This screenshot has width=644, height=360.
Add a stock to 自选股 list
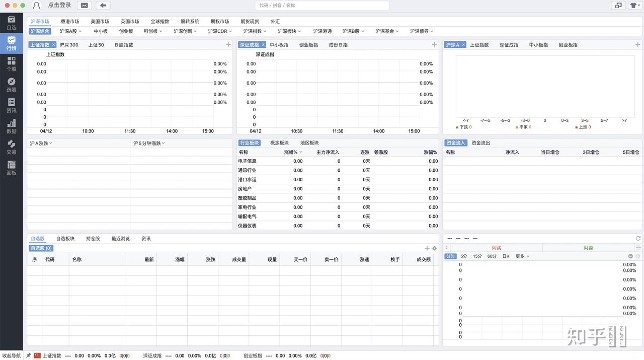(427, 248)
